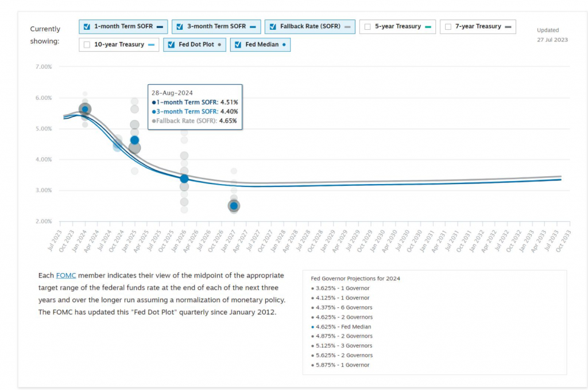Select the blue Fed Median dot at Jan 2027
Image resolution: width=588 pixels, height=390 pixels.
point(234,206)
